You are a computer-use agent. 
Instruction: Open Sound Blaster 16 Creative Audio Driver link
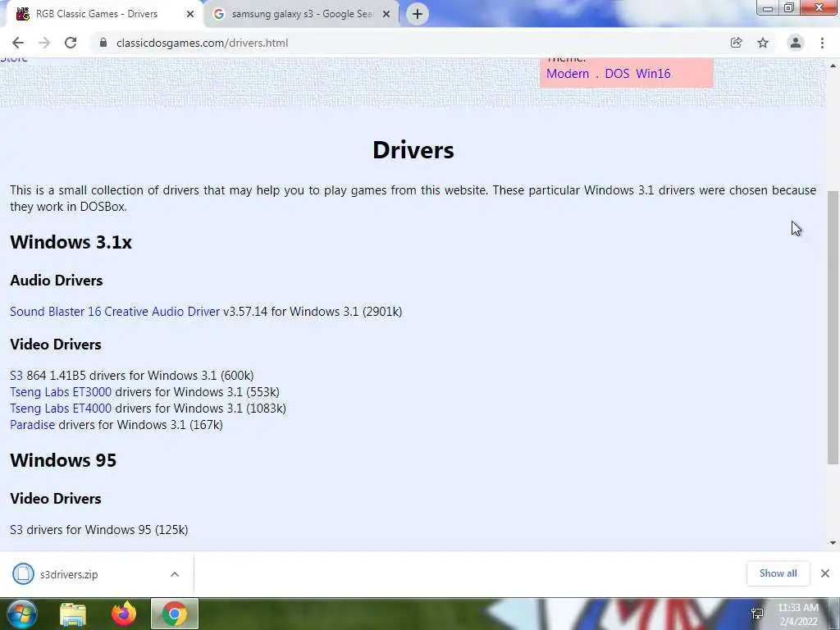(115, 311)
